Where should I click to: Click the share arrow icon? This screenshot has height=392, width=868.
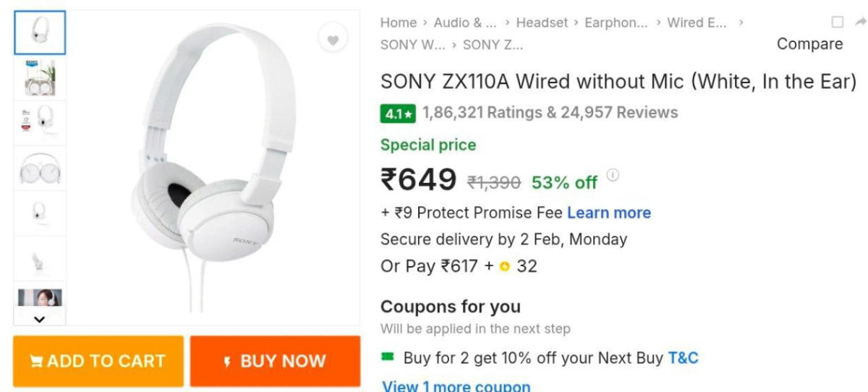click(x=861, y=22)
